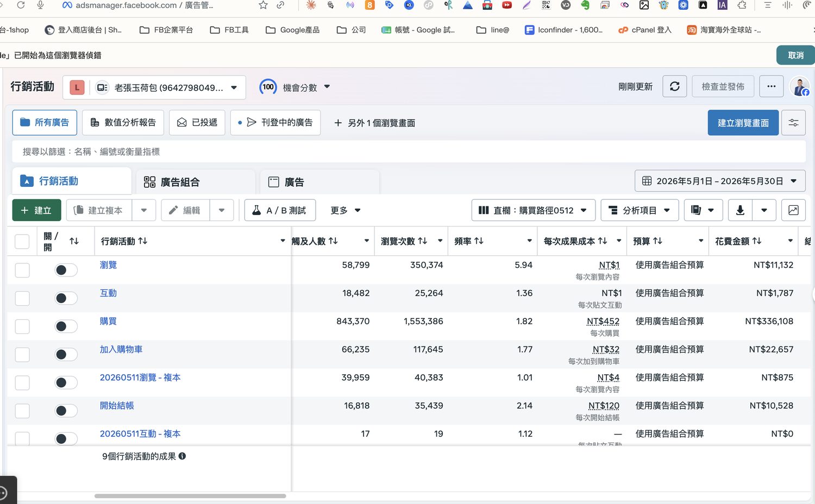815x504 pixels.
Task: Select all campaigns header checkbox
Action: pyautogui.click(x=22, y=241)
